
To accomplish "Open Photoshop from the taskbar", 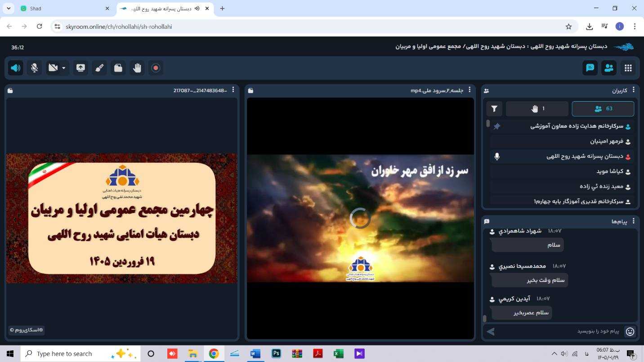I will (x=276, y=353).
